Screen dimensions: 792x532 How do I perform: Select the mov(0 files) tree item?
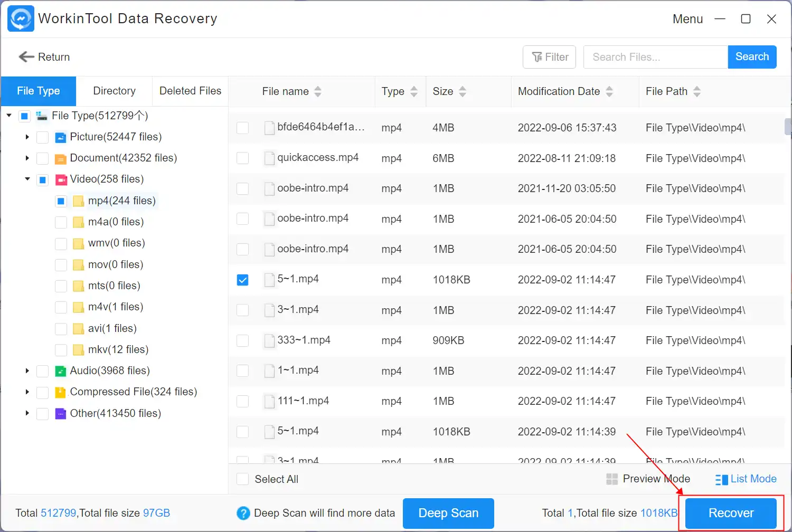[x=116, y=265]
